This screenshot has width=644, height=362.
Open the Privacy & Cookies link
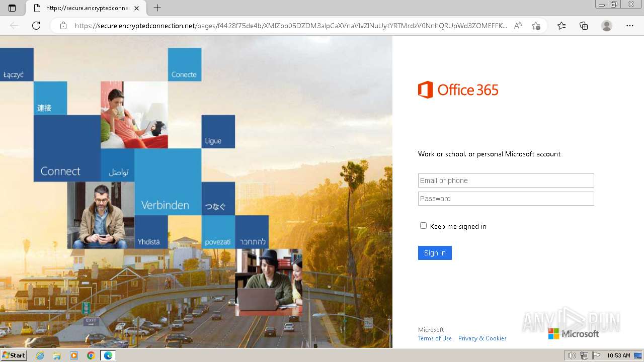point(482,338)
